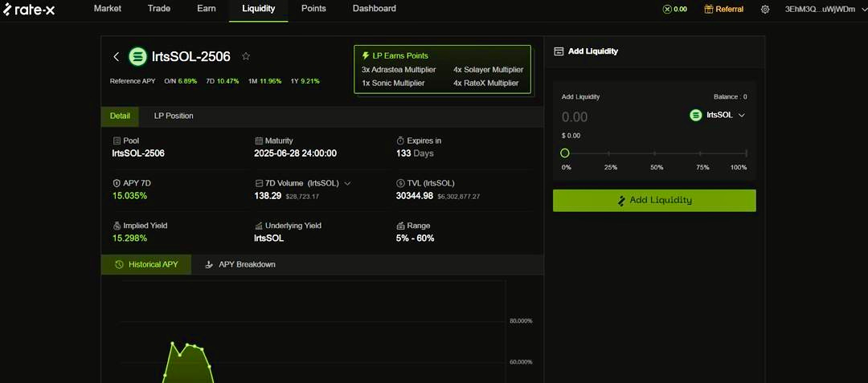Screen dimensions: 868x383
Task: Click the maturity date 2025-06-28 24:00:00
Action: click(296, 153)
